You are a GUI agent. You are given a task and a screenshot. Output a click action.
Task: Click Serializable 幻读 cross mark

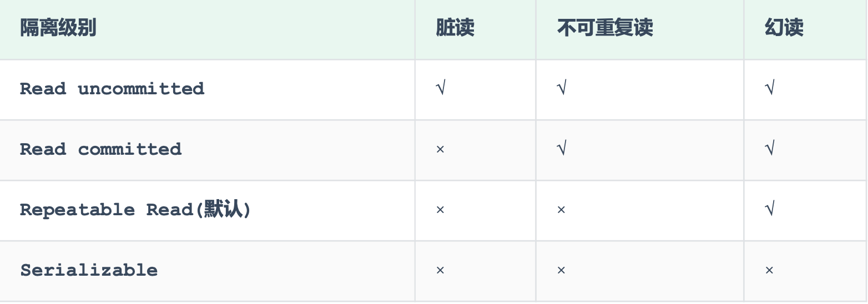point(769,271)
